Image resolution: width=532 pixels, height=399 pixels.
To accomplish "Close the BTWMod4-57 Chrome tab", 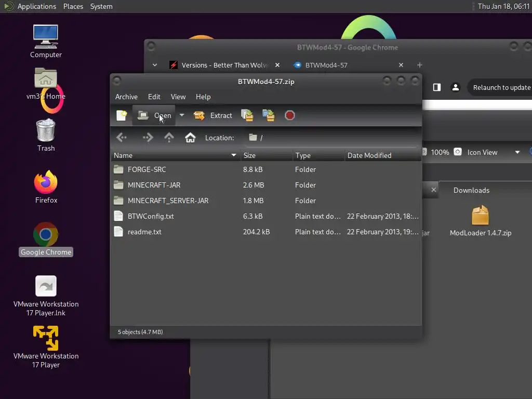I will tap(401, 65).
